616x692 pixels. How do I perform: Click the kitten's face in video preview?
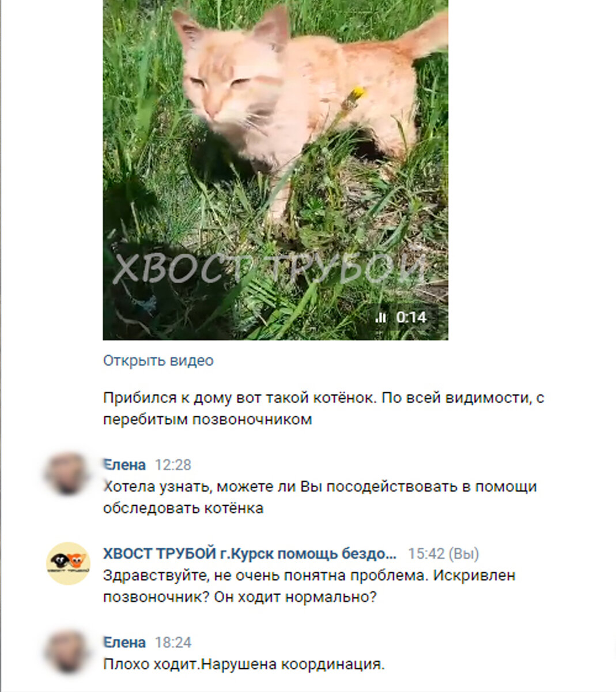tap(225, 92)
